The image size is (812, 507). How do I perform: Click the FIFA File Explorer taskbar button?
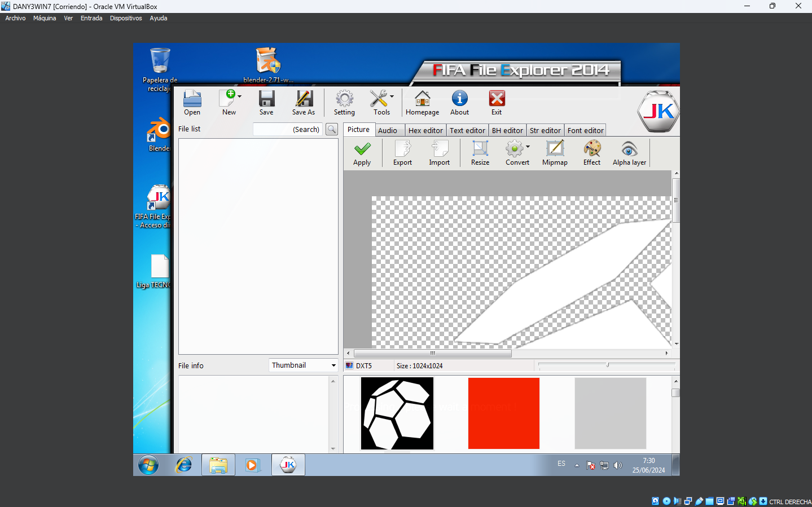pos(288,465)
